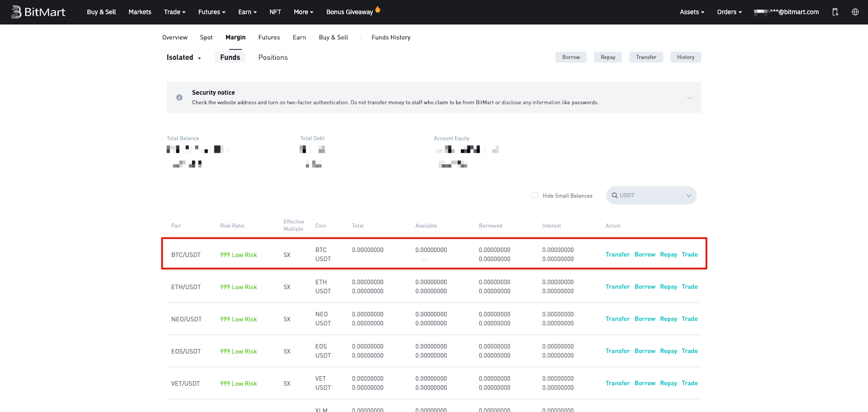The image size is (868, 412).
Task: Expand the Security notice chevron
Action: click(690, 98)
